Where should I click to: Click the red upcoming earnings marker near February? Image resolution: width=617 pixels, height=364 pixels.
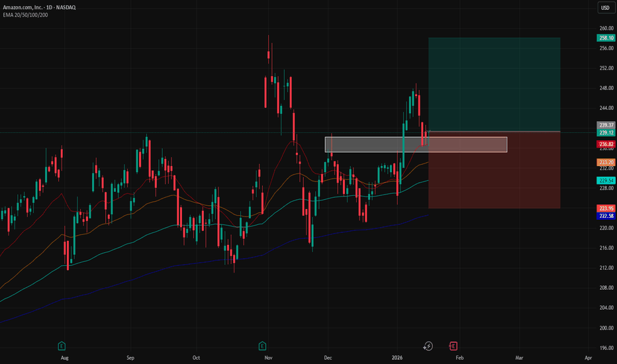[453, 345]
